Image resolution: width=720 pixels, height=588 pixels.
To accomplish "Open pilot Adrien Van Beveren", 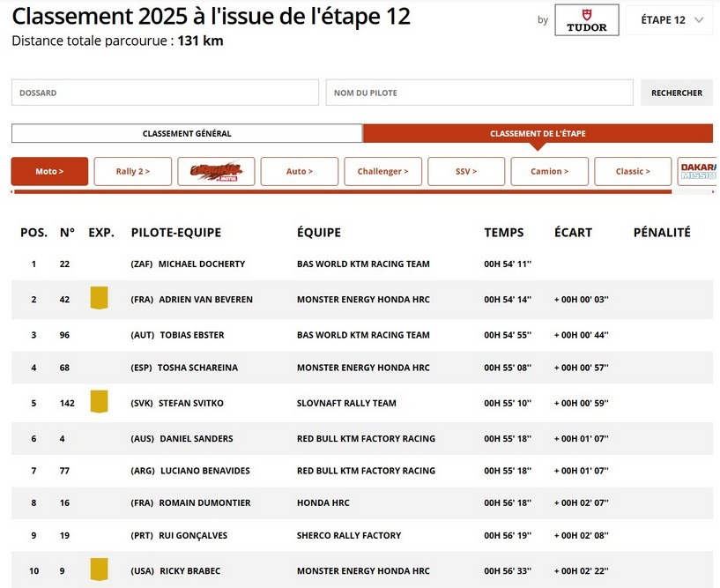I will 205,300.
